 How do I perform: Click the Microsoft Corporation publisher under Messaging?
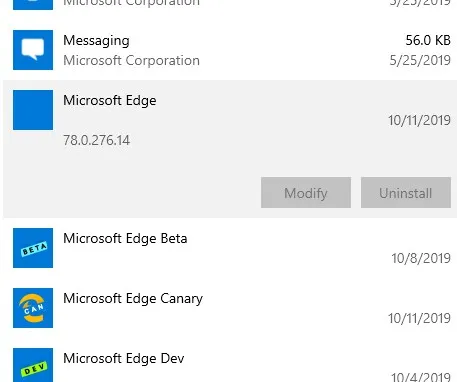tap(132, 61)
